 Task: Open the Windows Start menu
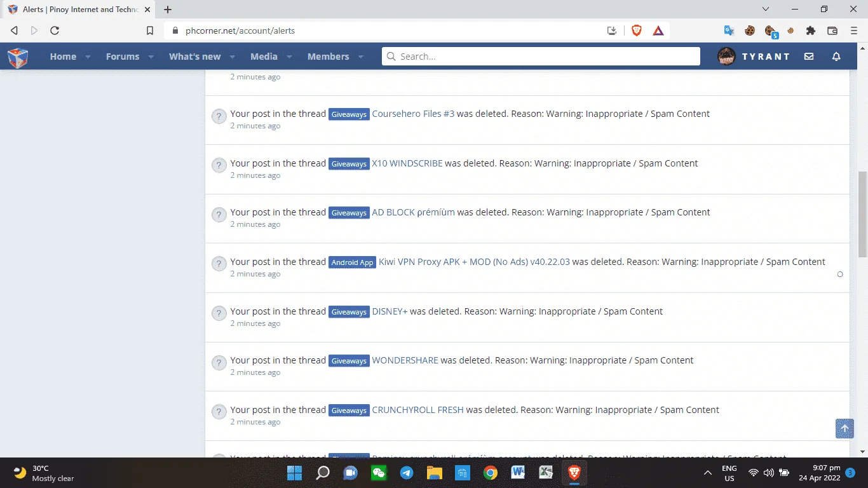coord(294,473)
